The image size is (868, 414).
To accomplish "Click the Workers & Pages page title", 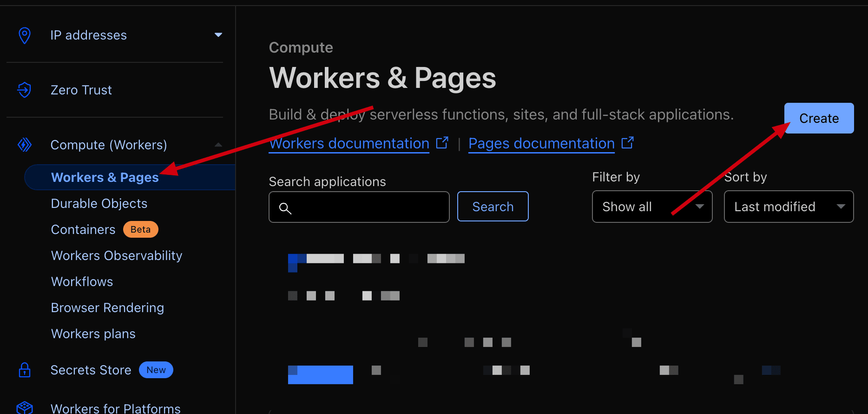I will [x=383, y=78].
